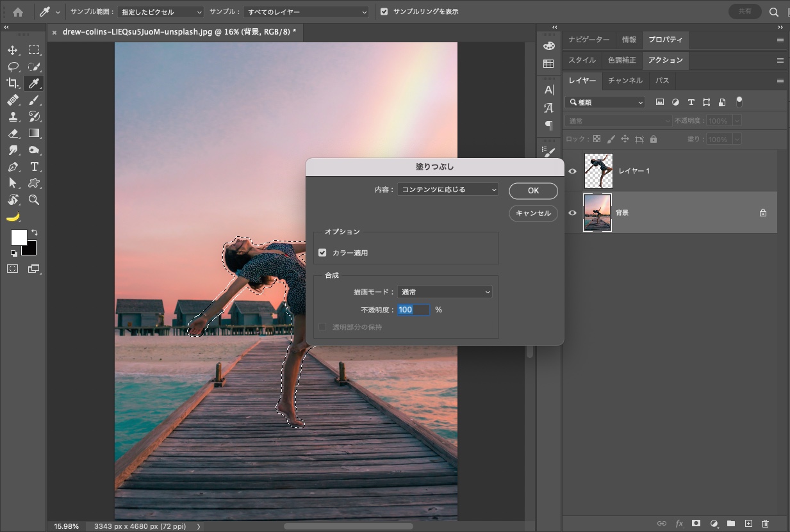
Task: Click the OK button
Action: pos(533,190)
